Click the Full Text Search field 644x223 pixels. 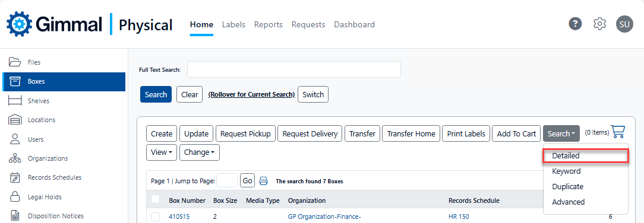coord(293,69)
